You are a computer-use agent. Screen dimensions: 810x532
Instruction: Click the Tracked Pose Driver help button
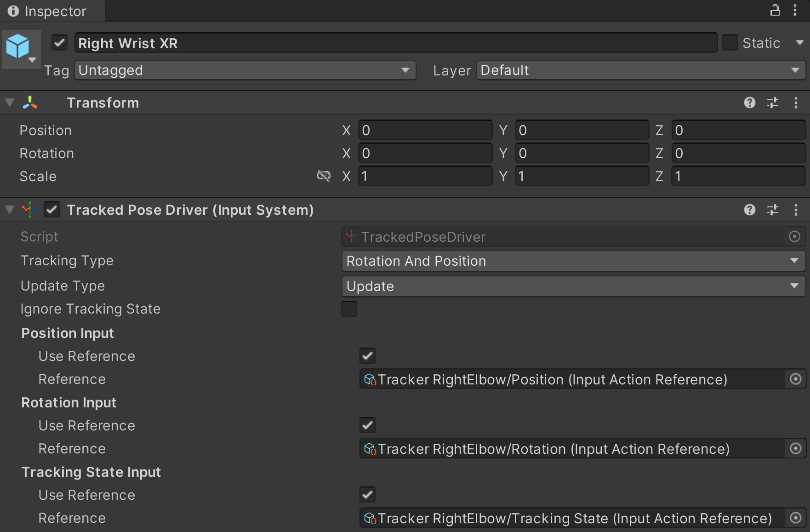tap(750, 210)
